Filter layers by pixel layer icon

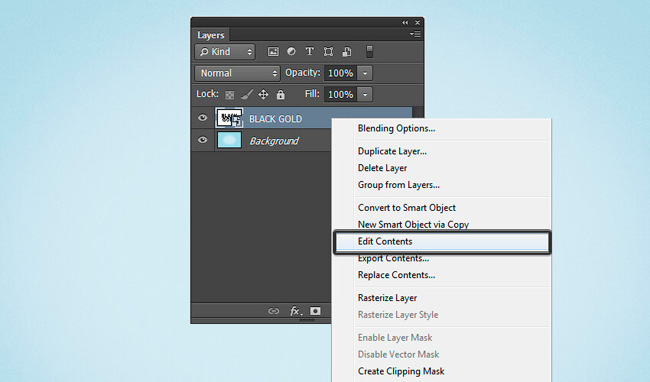[273, 51]
